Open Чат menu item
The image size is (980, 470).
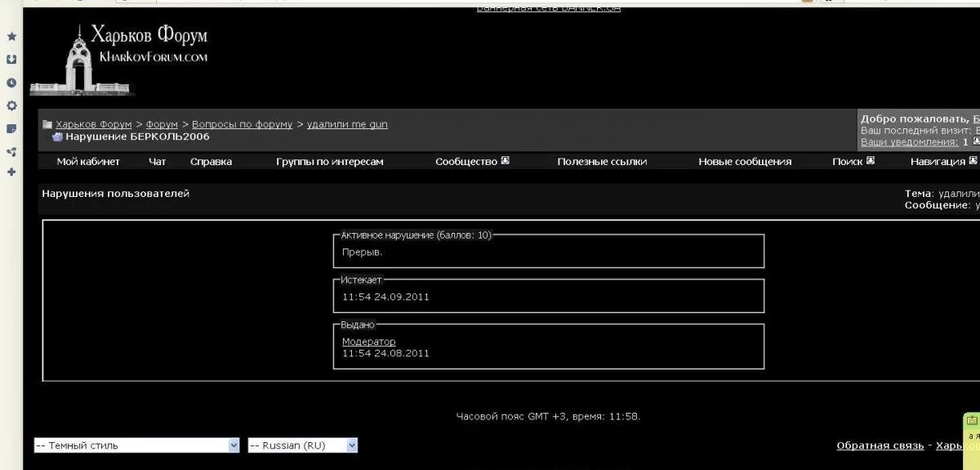tap(158, 162)
